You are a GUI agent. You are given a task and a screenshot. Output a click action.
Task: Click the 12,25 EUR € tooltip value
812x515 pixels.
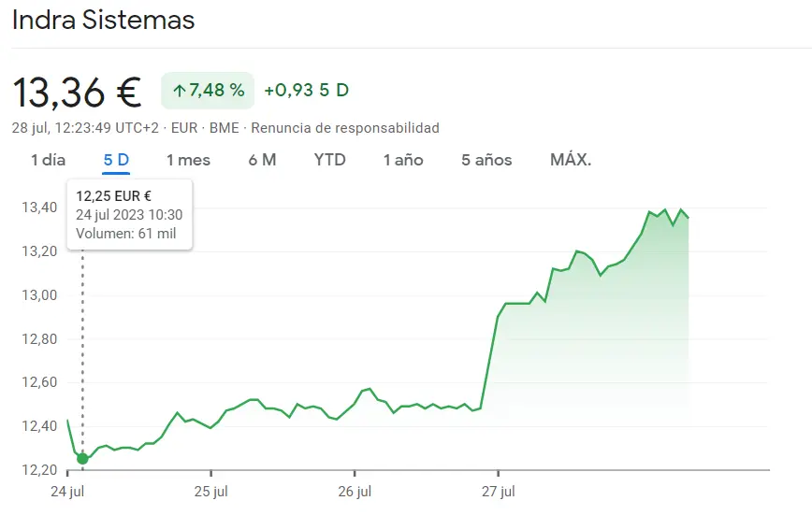coord(113,196)
